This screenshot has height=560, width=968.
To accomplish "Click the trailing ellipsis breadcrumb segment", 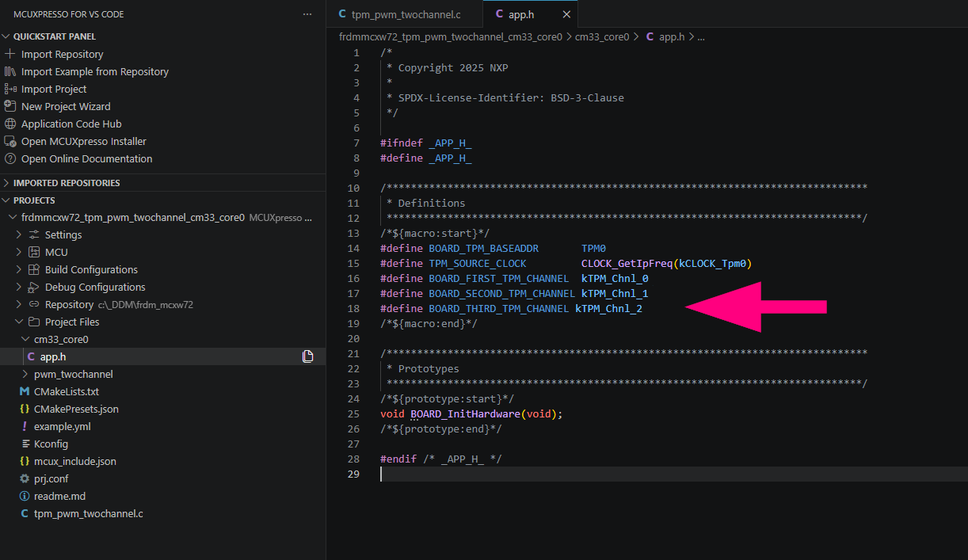I will (x=700, y=36).
